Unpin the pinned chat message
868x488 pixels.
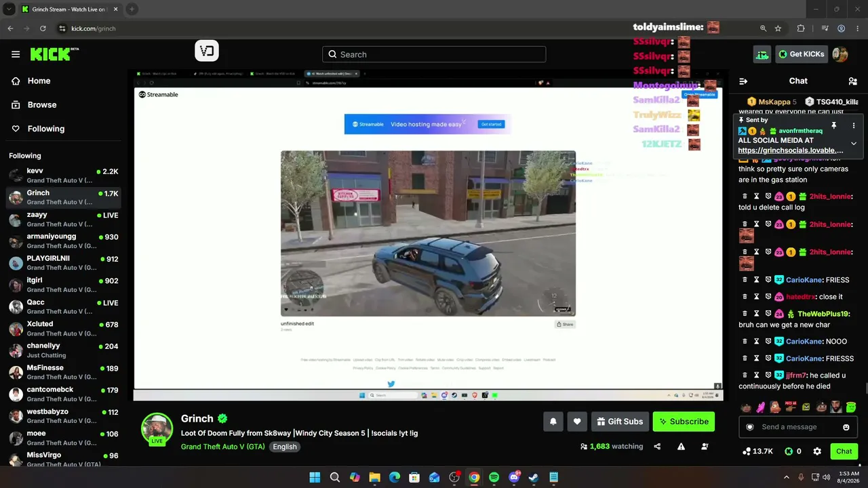[833, 125]
